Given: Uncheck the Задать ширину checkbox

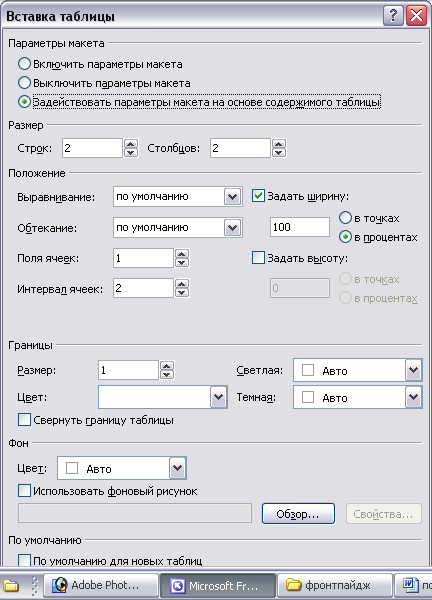Looking at the screenshot, I should click(258, 196).
